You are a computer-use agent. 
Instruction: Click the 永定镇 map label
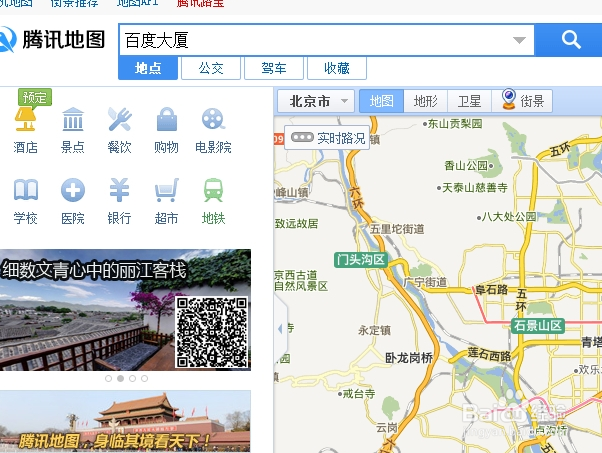(x=374, y=331)
